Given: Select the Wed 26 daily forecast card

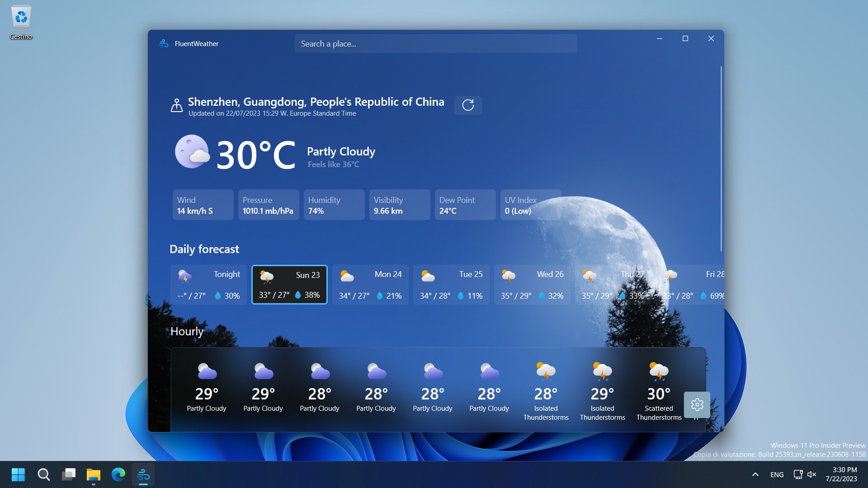Looking at the screenshot, I should point(532,285).
